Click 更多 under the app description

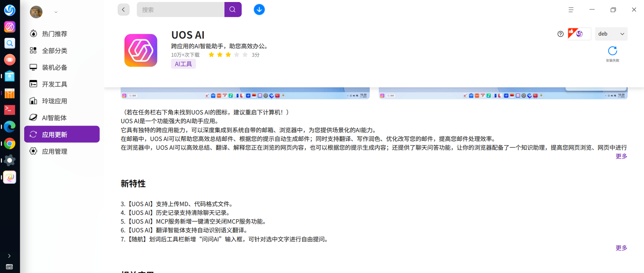tap(621, 156)
